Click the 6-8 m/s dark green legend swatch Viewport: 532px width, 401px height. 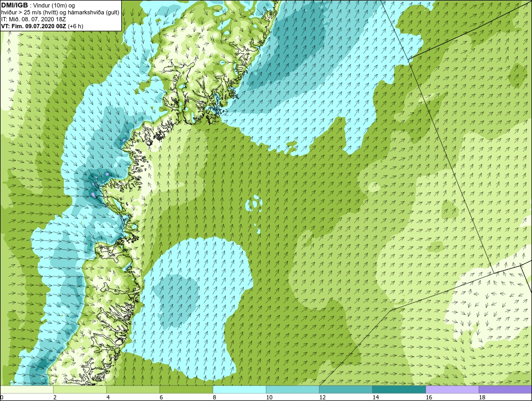click(x=186, y=389)
